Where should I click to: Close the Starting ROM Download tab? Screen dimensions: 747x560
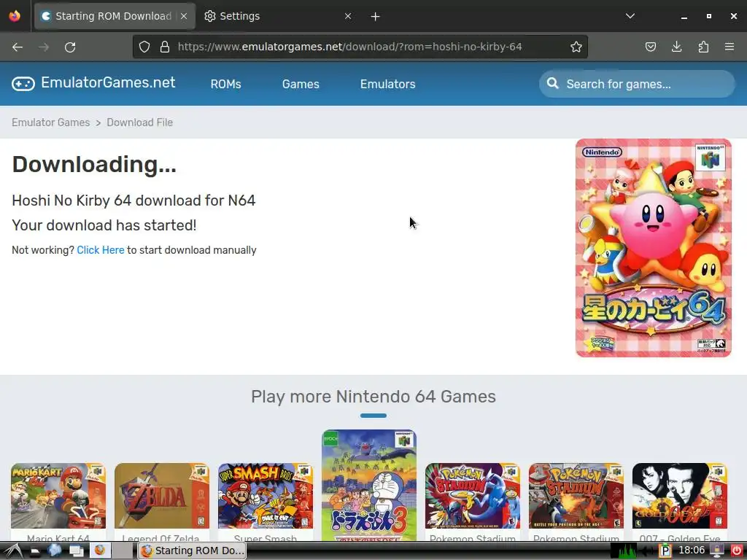184,16
